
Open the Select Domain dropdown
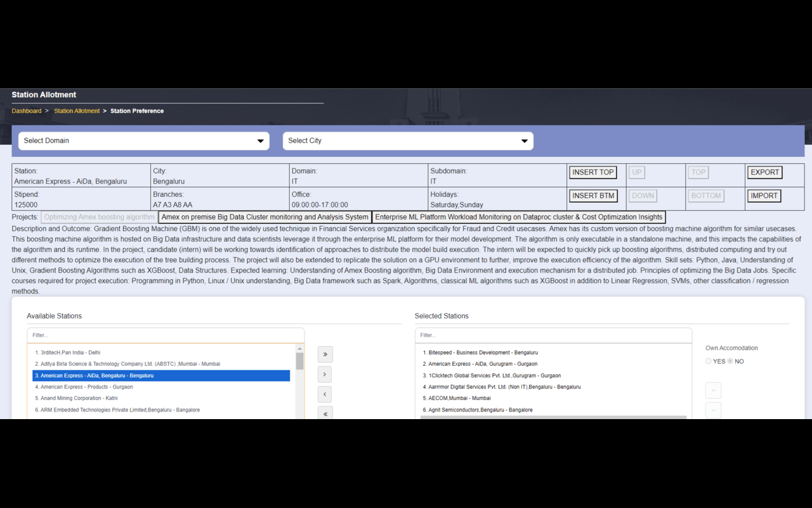pyautogui.click(x=144, y=141)
